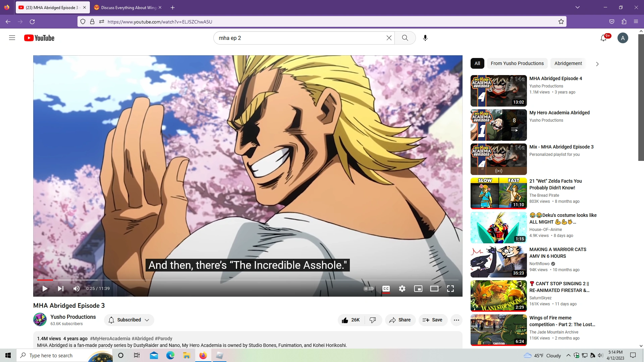This screenshot has width=644, height=362.
Task: Like the video with the thumbs up
Action: point(350,320)
